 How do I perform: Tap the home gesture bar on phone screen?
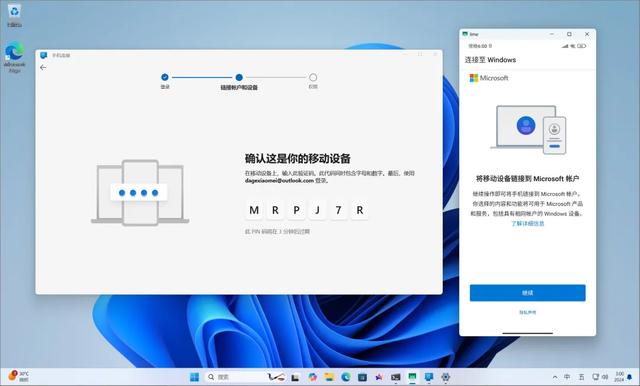tap(527, 333)
